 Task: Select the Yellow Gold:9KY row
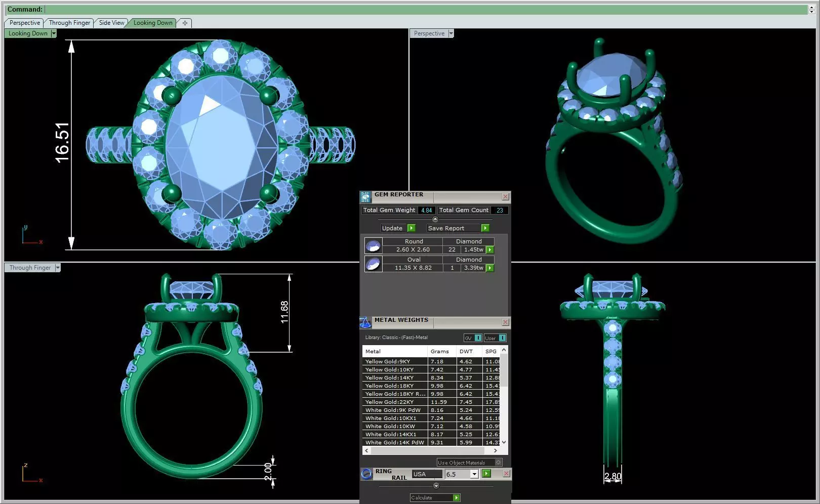click(x=431, y=361)
